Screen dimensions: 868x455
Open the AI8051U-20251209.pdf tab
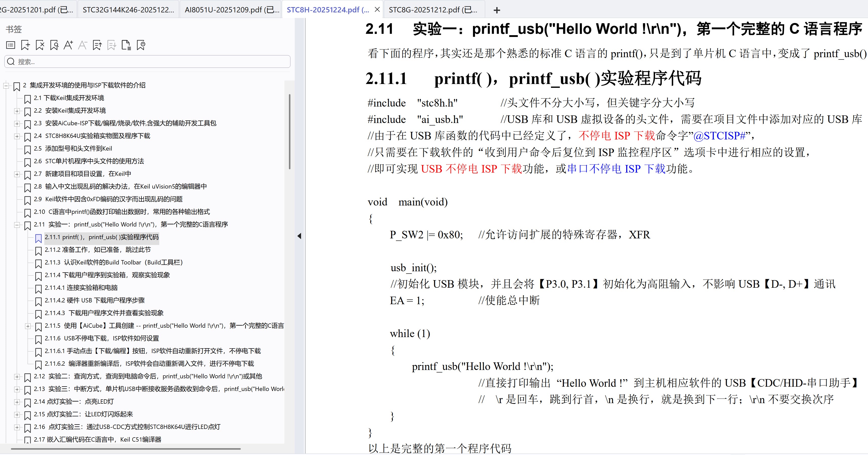tap(231, 9)
